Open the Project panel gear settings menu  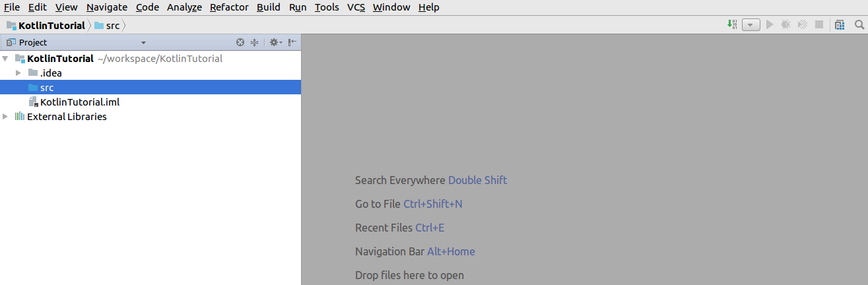point(275,42)
